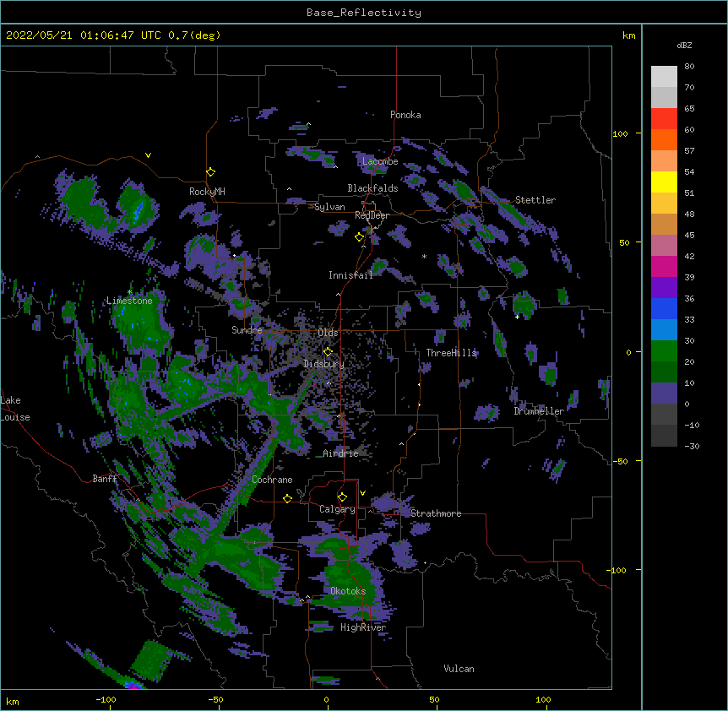Click the Sundre label
Image resolution: width=728 pixels, height=711 pixels.
pos(247,330)
